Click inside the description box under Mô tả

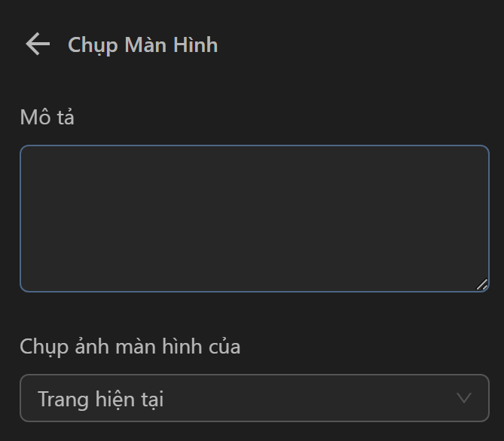point(254,218)
